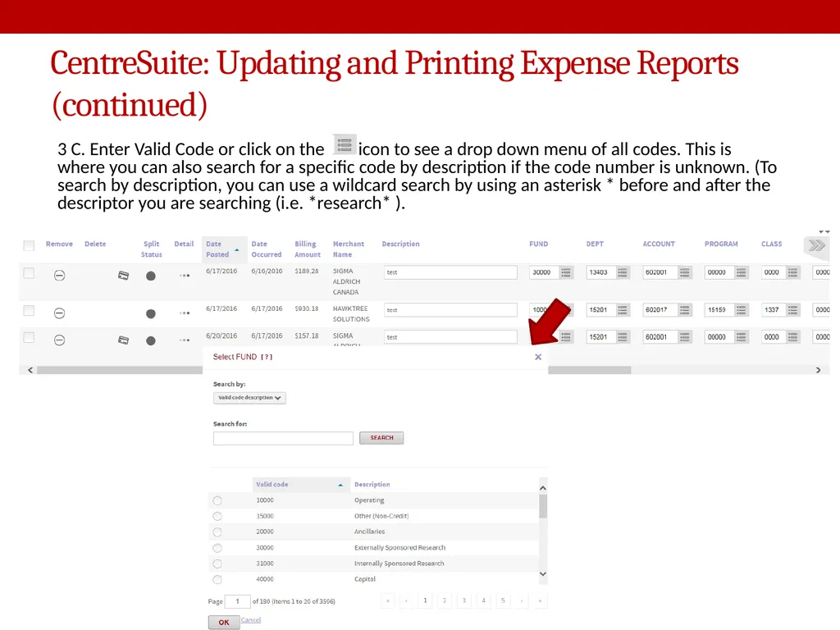Image resolution: width=840 pixels, height=630 pixels.
Task: Open CLASS lookup icon next to 1337
Action: click(793, 310)
